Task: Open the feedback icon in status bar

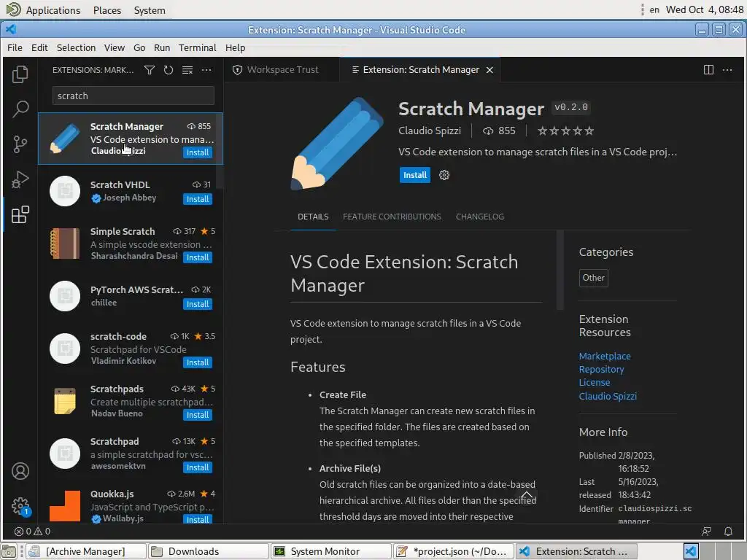Action: pyautogui.click(x=706, y=531)
